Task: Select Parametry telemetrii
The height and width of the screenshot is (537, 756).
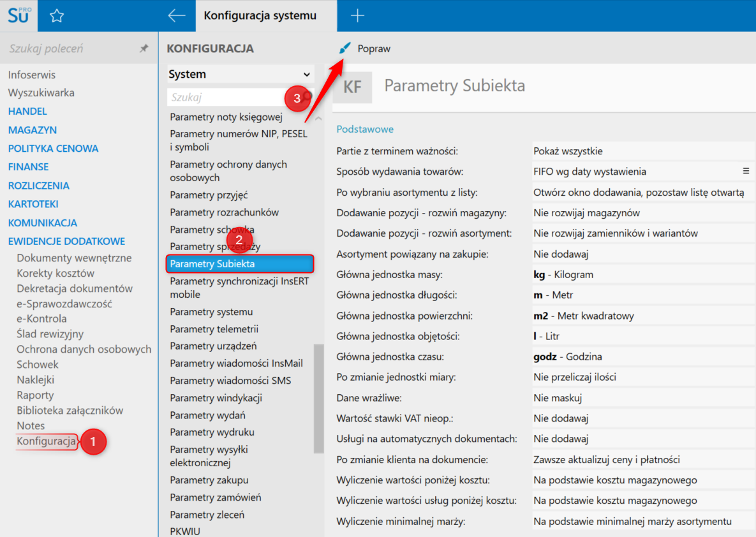Action: pos(214,329)
